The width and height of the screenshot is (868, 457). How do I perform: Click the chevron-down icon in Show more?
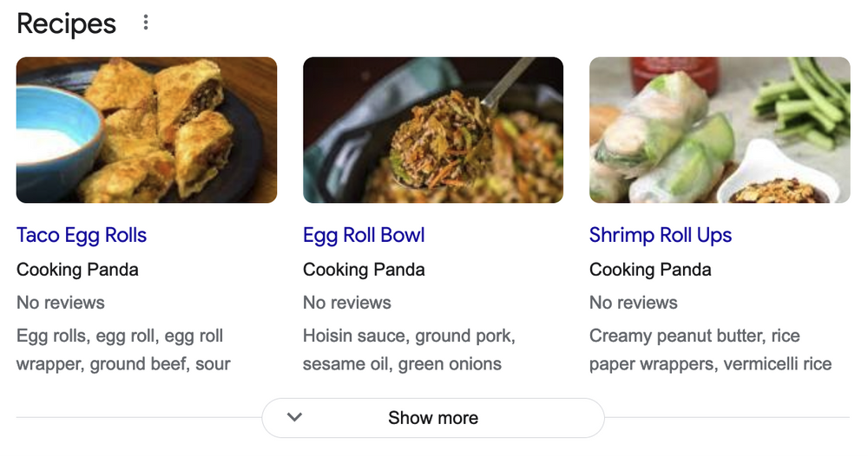click(x=295, y=417)
